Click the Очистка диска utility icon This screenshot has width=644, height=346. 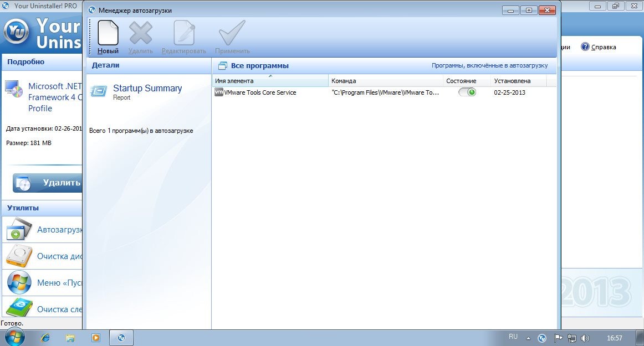[x=19, y=256]
